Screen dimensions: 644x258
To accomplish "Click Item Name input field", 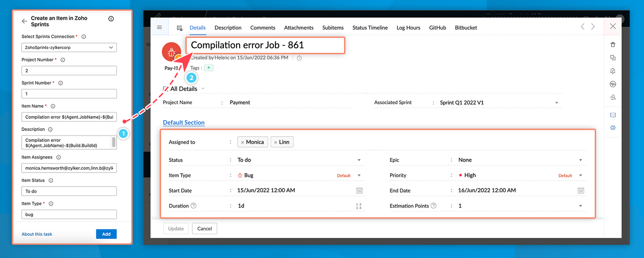I will pos(69,117).
